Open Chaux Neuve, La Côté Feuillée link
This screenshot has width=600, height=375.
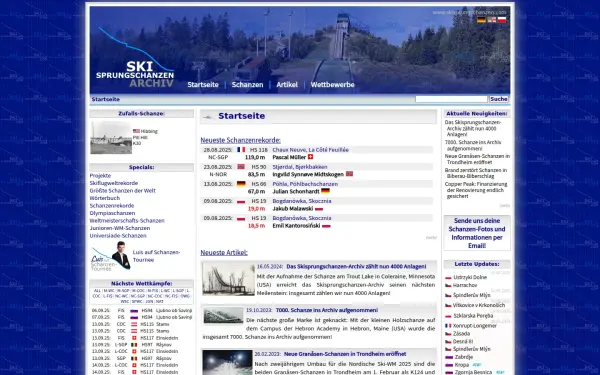[x=310, y=150]
